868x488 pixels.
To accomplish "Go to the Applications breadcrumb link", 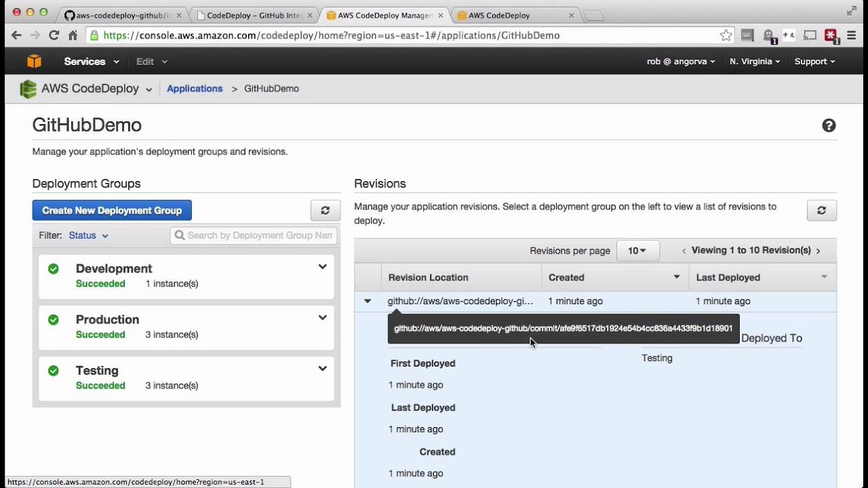I will 195,89.
